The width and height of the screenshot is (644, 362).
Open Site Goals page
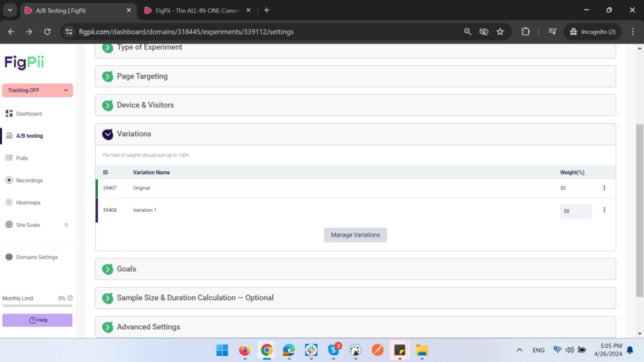[x=28, y=225]
